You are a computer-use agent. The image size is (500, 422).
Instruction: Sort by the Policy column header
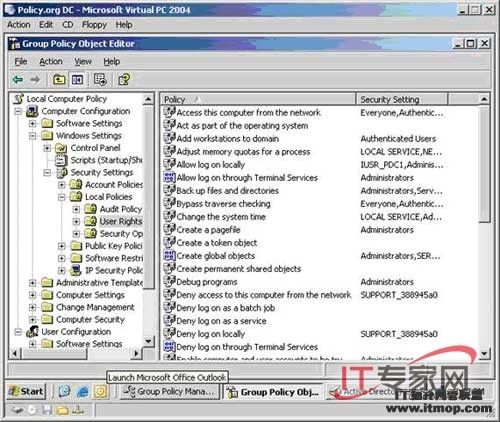pyautogui.click(x=258, y=99)
